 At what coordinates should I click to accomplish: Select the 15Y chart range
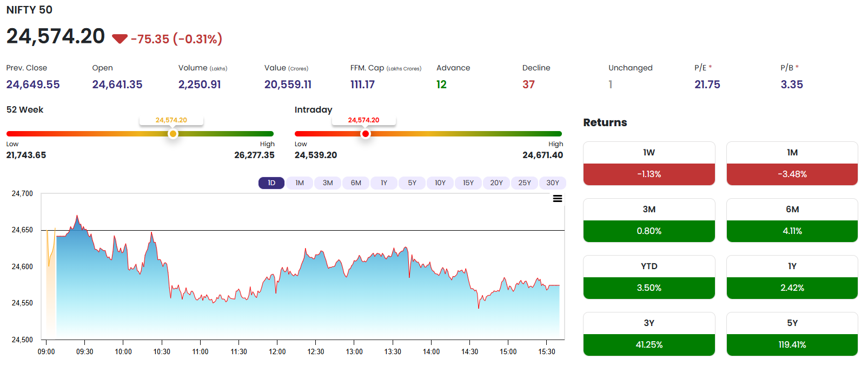coord(468,183)
